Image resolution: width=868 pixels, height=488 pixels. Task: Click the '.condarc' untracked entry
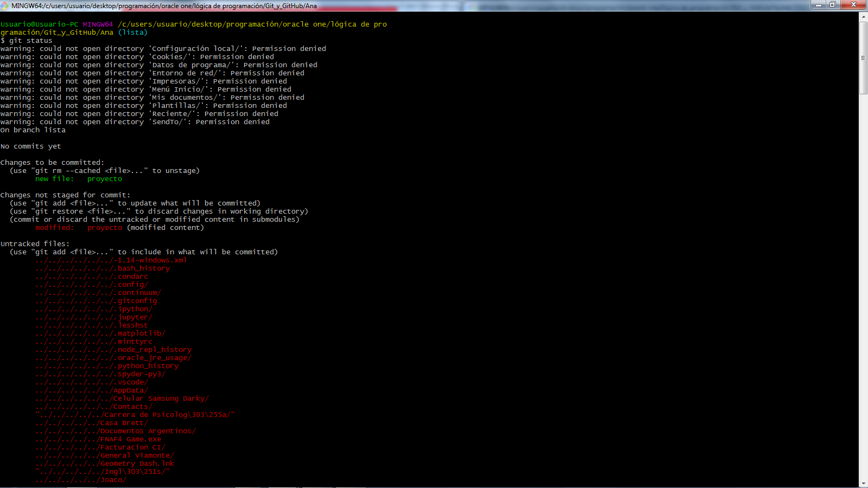(x=92, y=277)
